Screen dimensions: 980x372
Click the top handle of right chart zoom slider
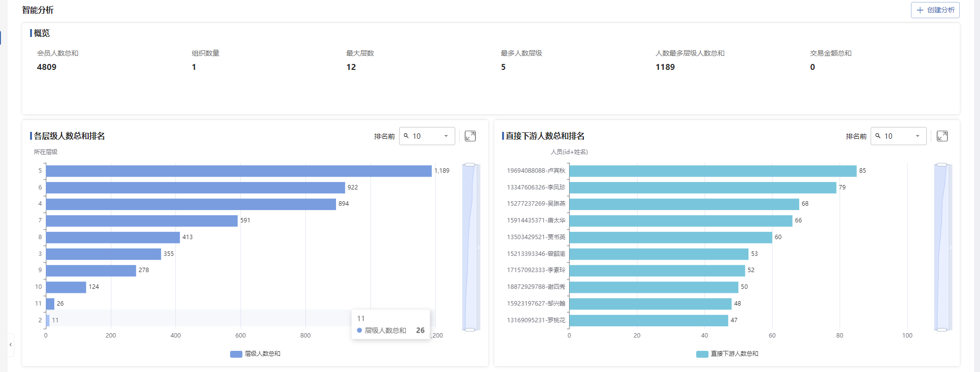click(x=942, y=164)
